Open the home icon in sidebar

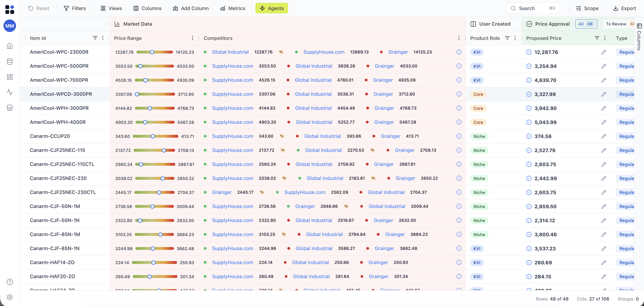point(10,46)
